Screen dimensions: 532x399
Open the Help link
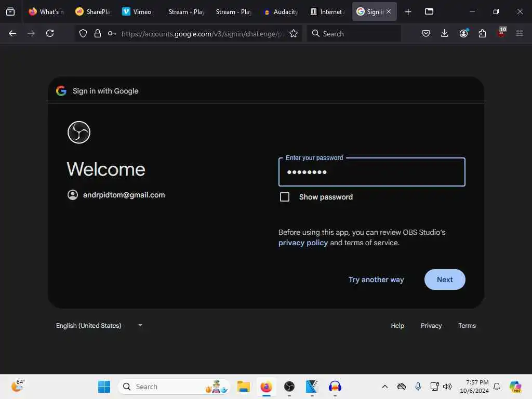coord(397,325)
